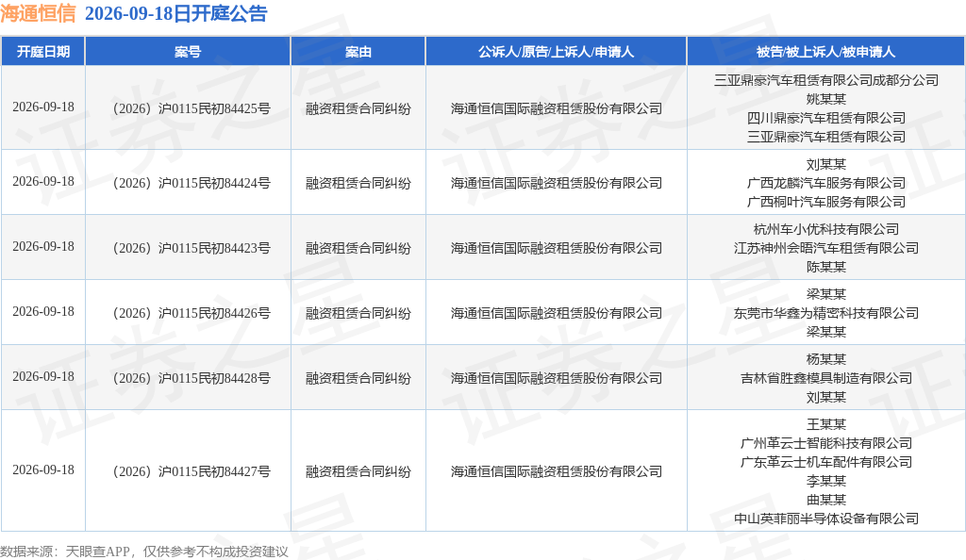
Task: Click defendant 王某某
Action: [x=826, y=424]
